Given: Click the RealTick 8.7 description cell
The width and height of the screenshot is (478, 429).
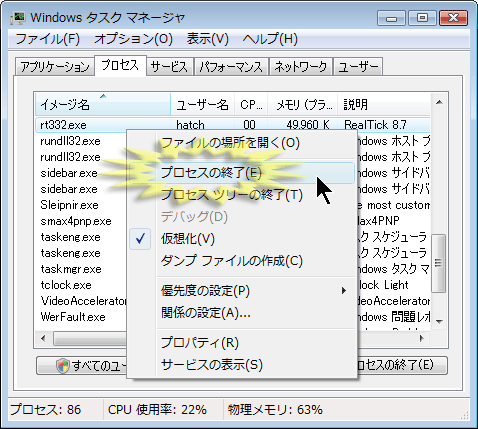Looking at the screenshot, I should click(x=375, y=125).
